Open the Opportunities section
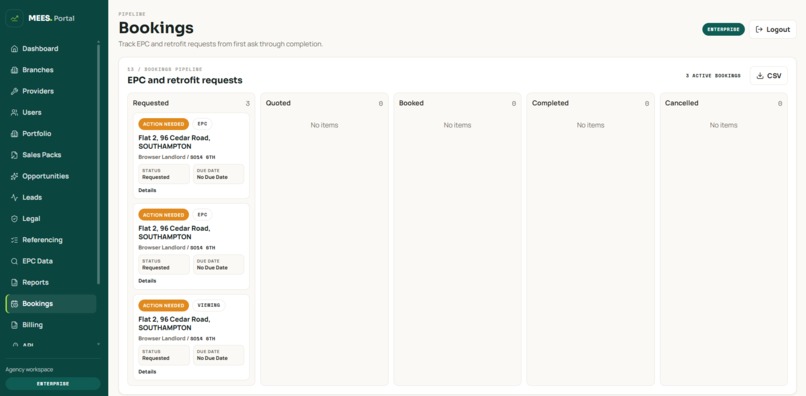Viewport: 806px width, 396px height. pos(51,176)
